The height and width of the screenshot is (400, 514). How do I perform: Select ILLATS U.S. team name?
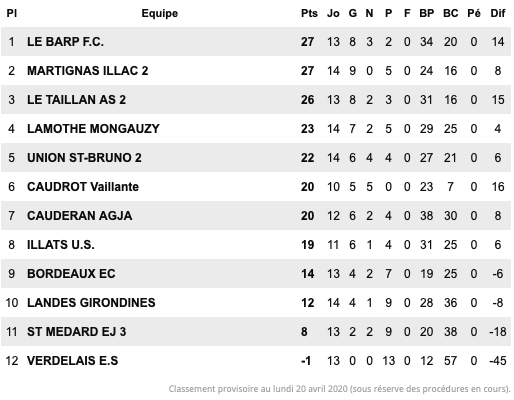61,245
